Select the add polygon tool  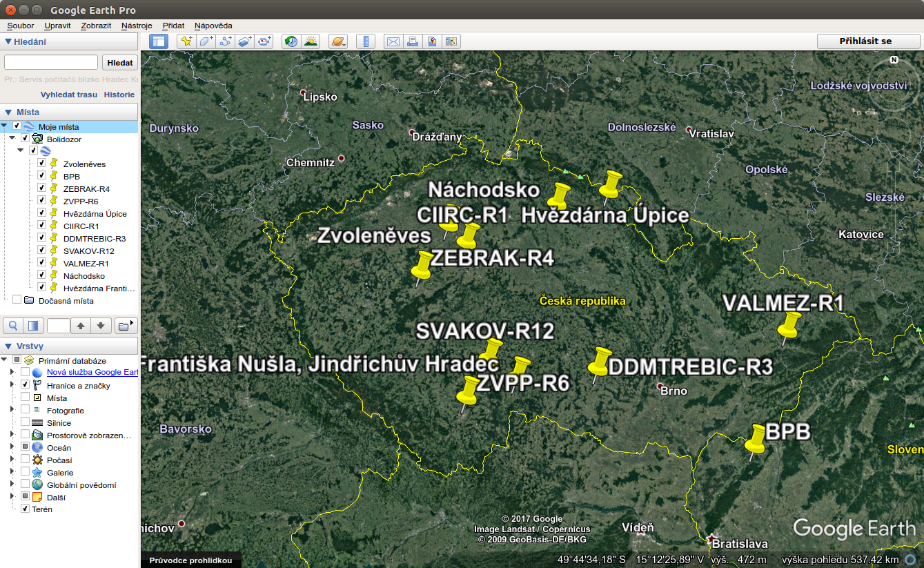pos(206,41)
